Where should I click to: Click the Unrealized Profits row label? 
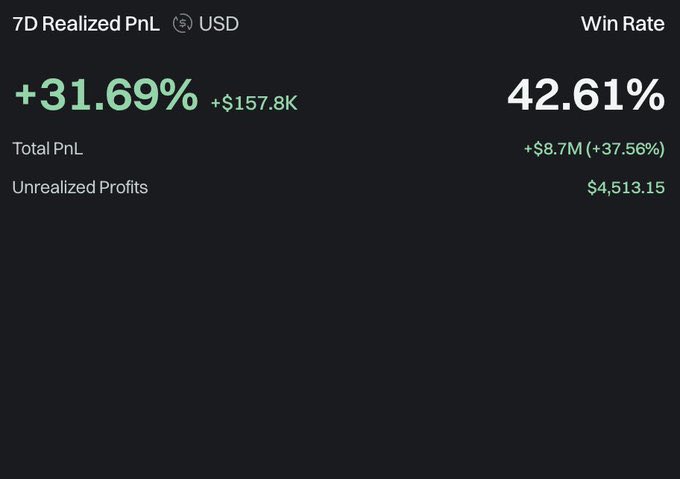[x=80, y=187]
